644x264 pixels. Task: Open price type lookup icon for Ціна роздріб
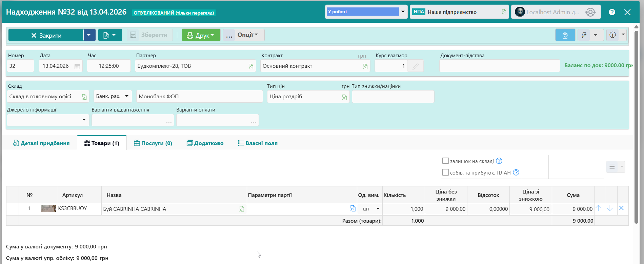pyautogui.click(x=344, y=97)
